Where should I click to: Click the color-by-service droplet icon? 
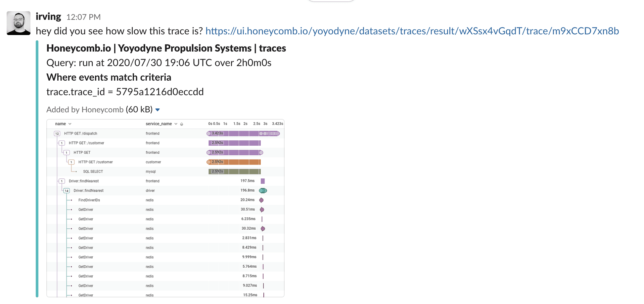182,124
